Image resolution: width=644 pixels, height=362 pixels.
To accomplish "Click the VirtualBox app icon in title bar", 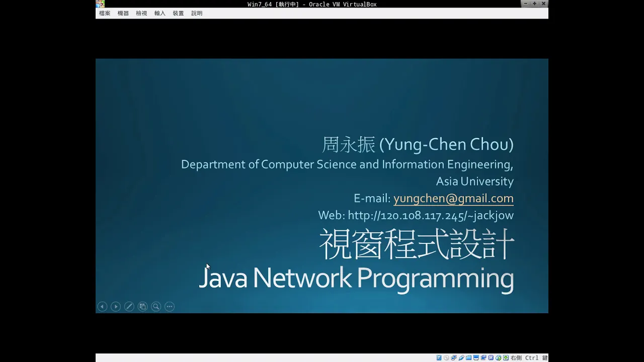I will (100, 4).
